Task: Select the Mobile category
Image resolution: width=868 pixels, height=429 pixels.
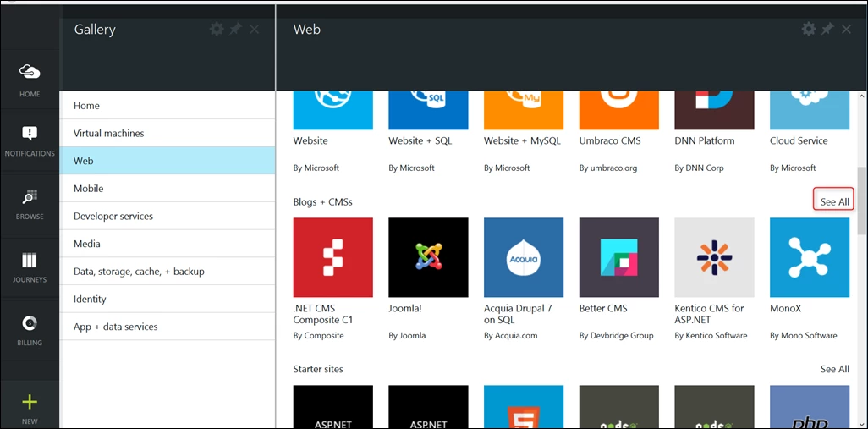Action: (168, 188)
